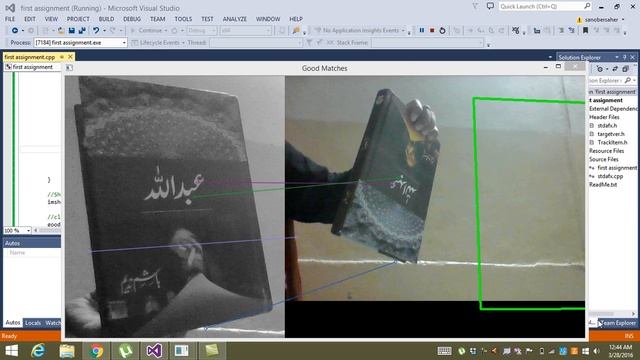The image size is (640, 360).
Task: Open the DEBUG menu
Action: (x=132, y=19)
